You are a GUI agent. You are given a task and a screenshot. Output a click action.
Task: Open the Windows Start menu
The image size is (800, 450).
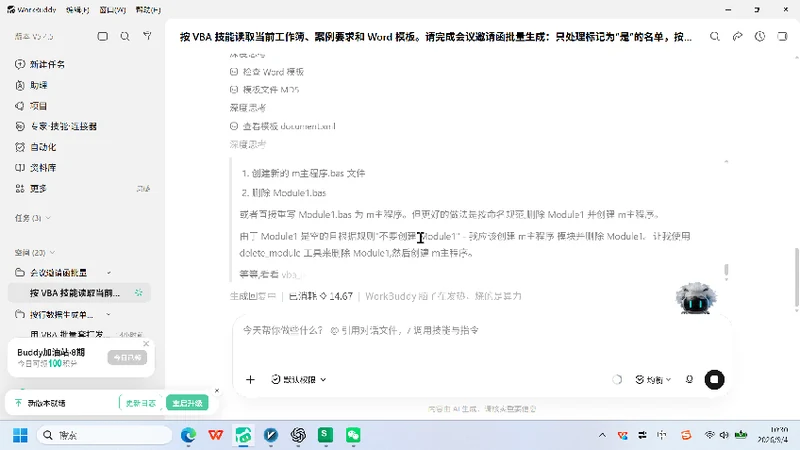tap(20, 435)
